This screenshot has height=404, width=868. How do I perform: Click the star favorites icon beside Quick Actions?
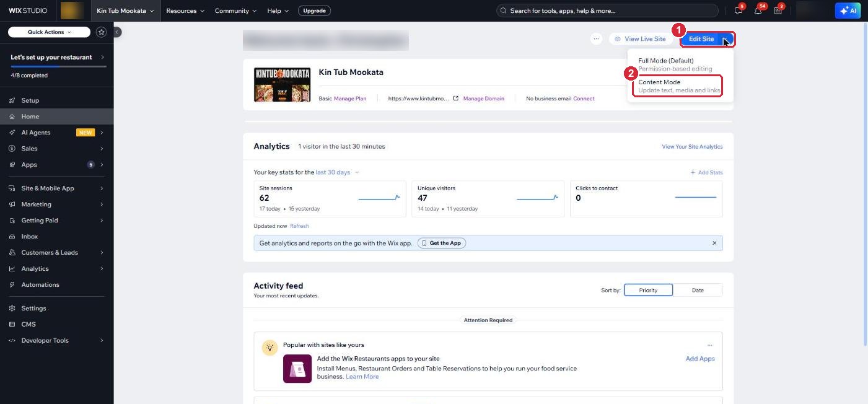coord(102,32)
